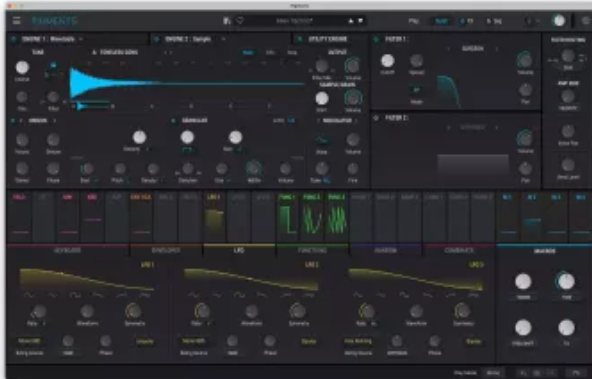This screenshot has width=592, height=379.
Task: Click the CPU meter button in bottom bar
Action: tap(575, 373)
